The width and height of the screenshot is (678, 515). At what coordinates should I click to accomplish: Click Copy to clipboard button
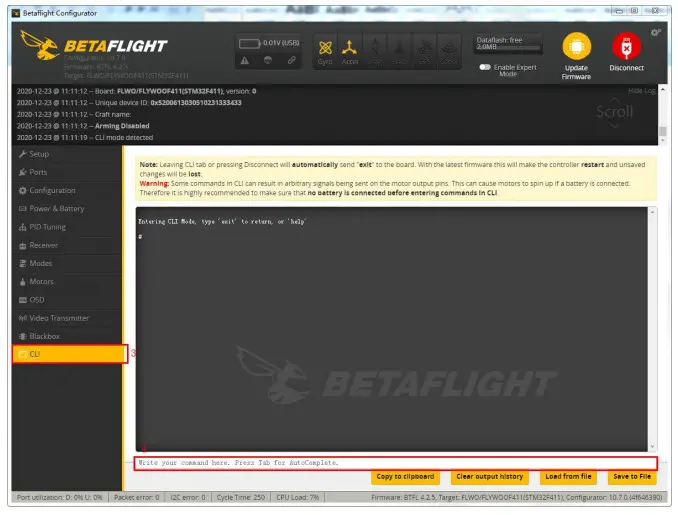click(x=405, y=477)
